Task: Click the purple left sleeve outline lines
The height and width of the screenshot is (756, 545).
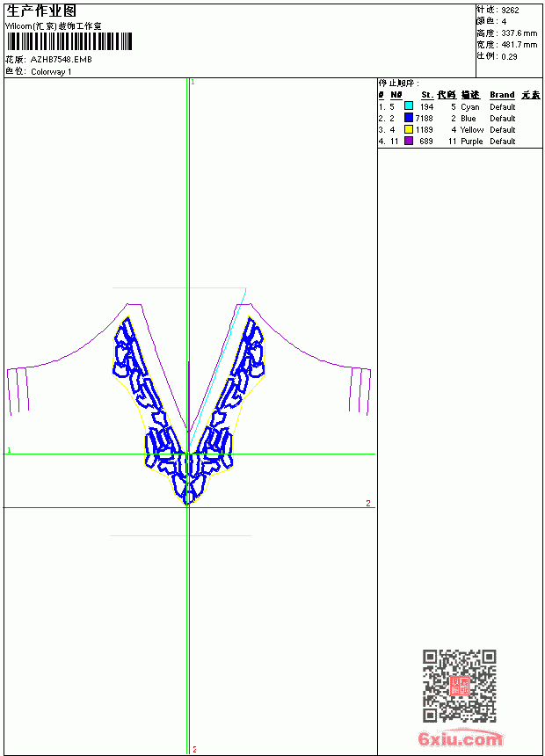Action: pos(18,389)
